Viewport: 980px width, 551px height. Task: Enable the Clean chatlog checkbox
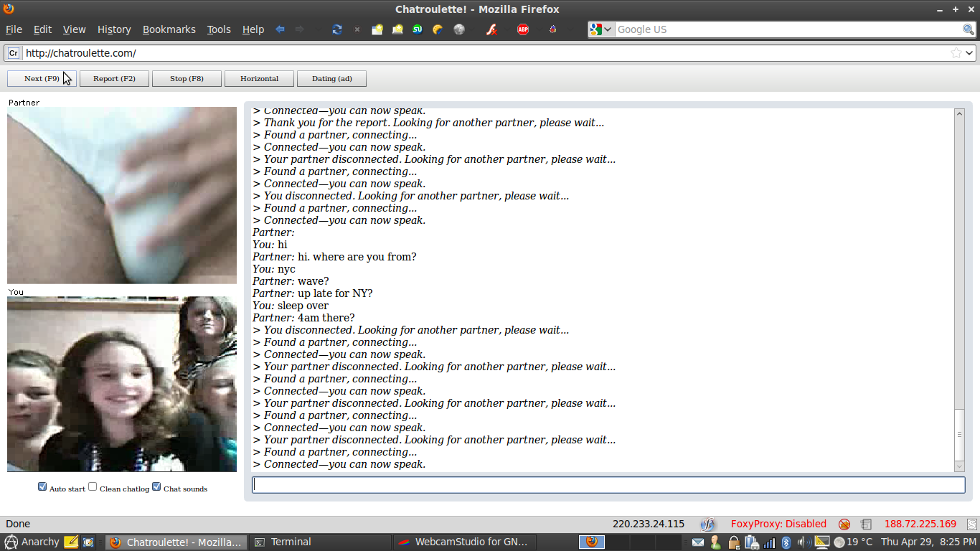point(93,487)
